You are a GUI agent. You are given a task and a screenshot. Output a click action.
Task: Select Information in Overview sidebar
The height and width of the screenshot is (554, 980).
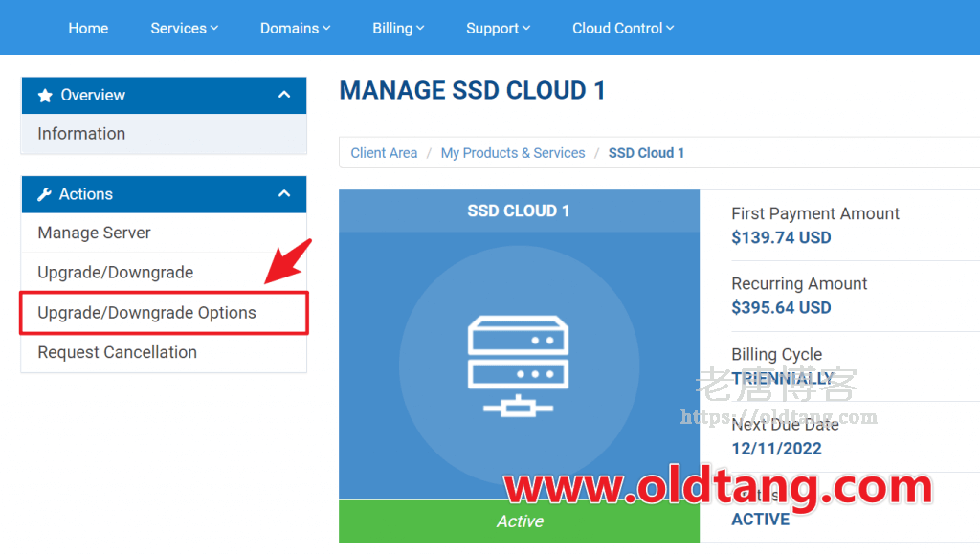pyautogui.click(x=81, y=134)
